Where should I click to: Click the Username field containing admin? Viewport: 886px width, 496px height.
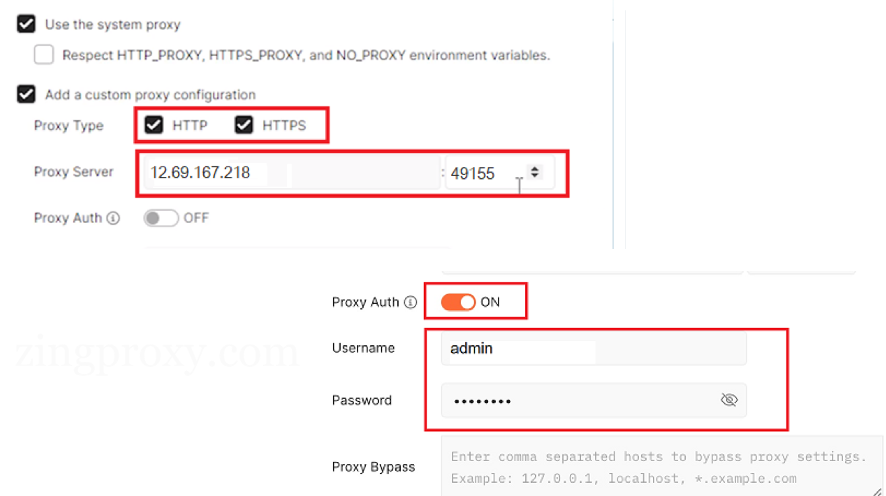click(x=593, y=349)
